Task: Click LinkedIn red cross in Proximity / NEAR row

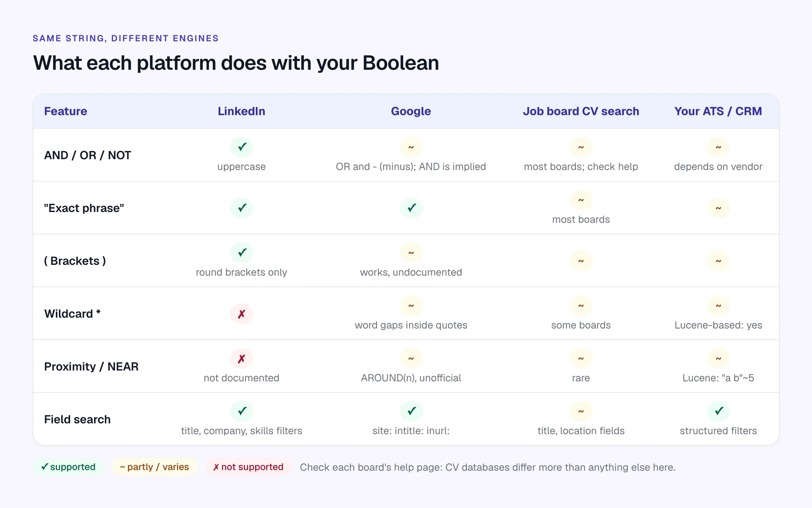Action: pos(242,358)
